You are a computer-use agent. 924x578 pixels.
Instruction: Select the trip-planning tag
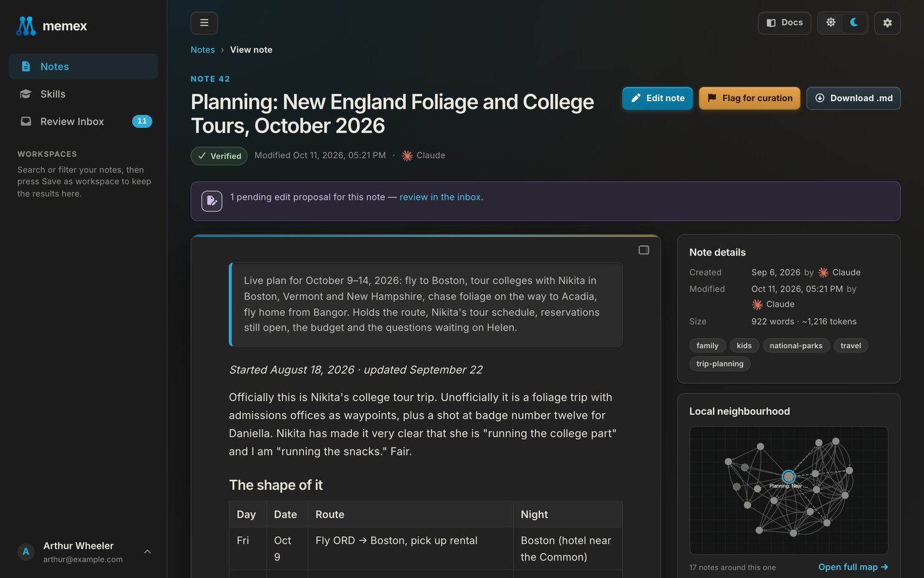(x=720, y=364)
